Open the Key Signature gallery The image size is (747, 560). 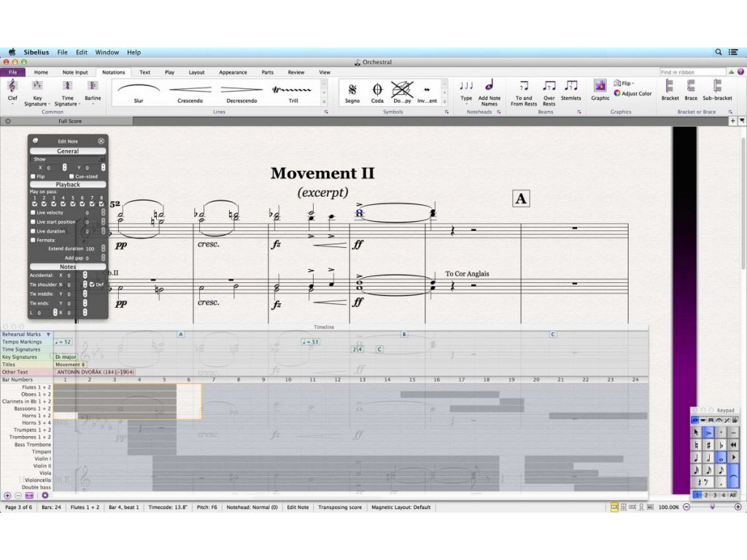tap(36, 92)
